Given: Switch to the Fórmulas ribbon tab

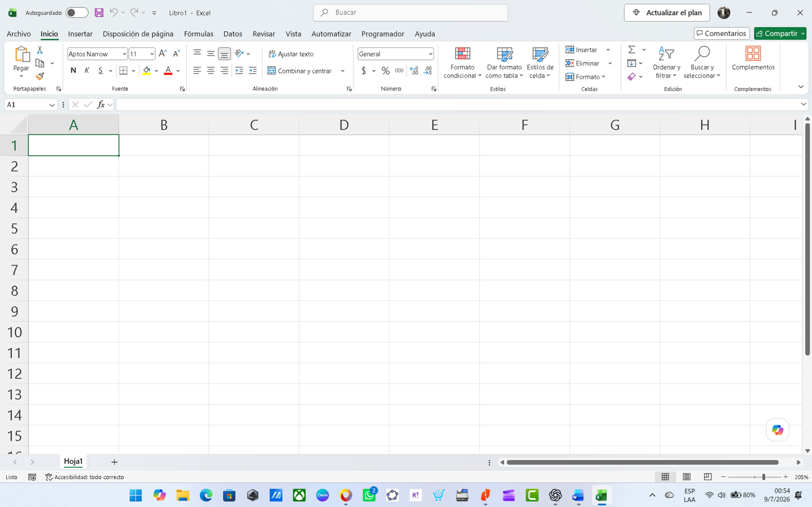Looking at the screenshot, I should point(199,34).
